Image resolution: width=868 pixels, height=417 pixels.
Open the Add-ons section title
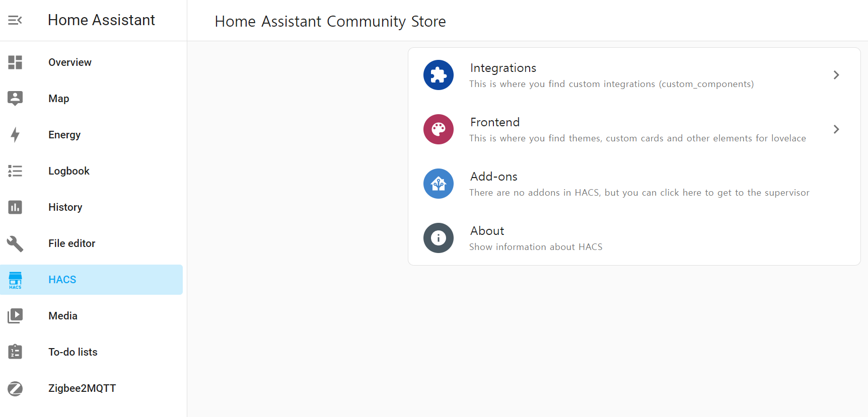[494, 177]
